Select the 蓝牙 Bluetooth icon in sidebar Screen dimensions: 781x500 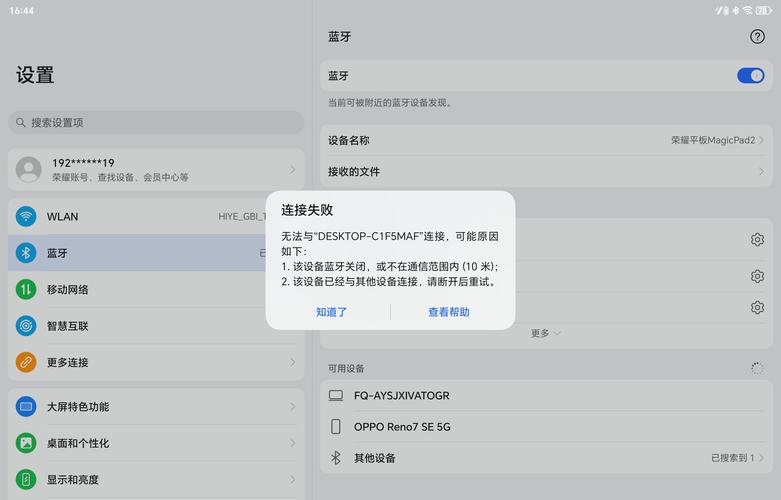click(x=26, y=253)
